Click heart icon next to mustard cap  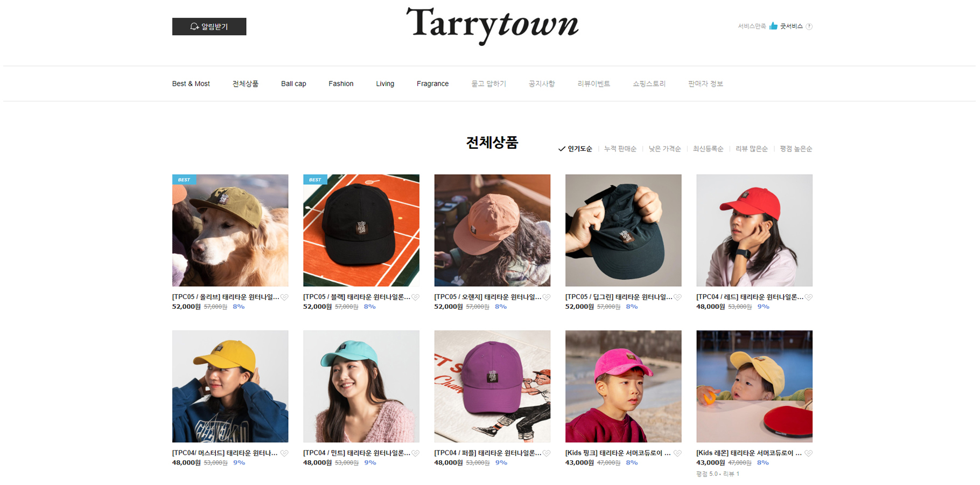tap(284, 454)
